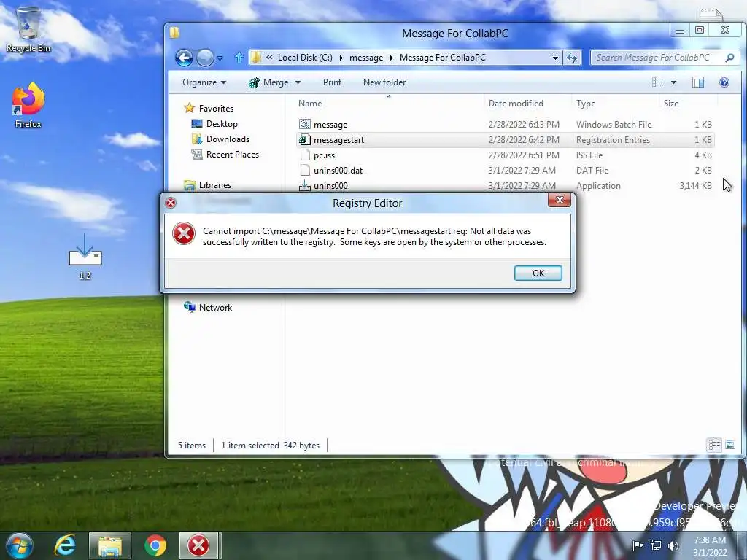Select the unins000.dat file
The height and width of the screenshot is (560, 747).
pyautogui.click(x=505, y=171)
